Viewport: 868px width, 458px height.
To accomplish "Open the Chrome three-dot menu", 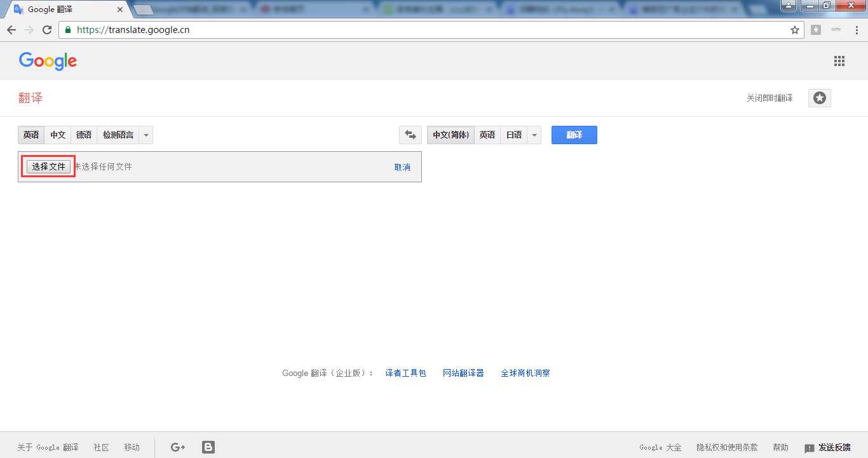I will click(857, 30).
